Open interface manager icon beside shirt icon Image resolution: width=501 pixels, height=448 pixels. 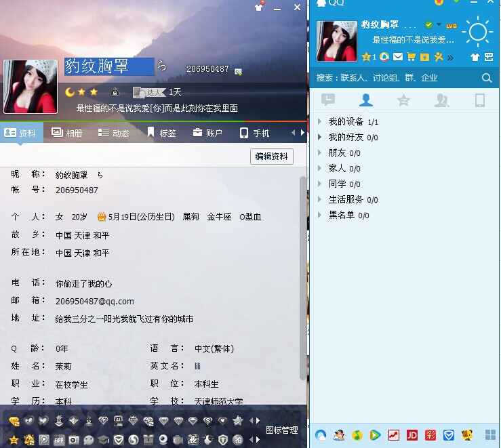[489, 57]
